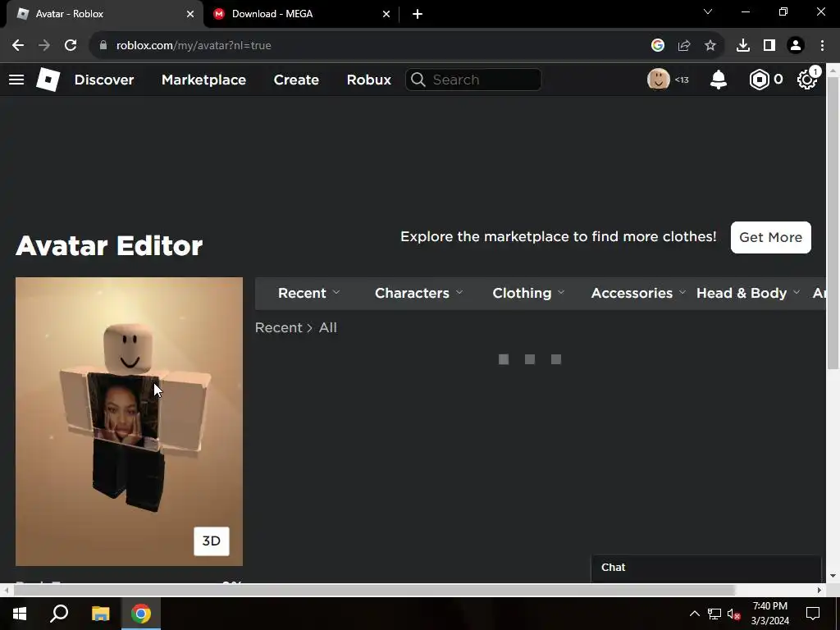Click the avatar preview thumbnail
Image resolution: width=840 pixels, height=630 pixels.
[x=129, y=422]
